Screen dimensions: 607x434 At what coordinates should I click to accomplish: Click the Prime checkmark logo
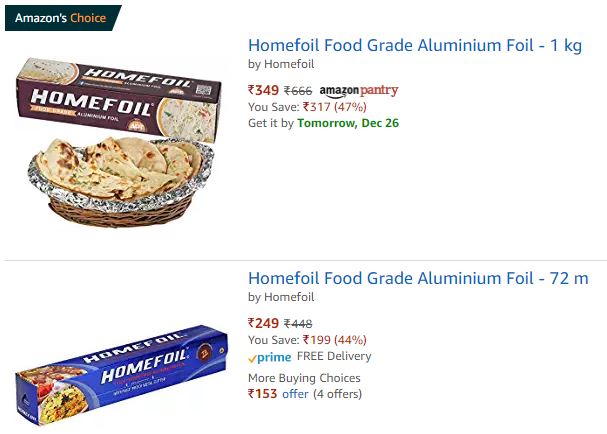[270, 357]
